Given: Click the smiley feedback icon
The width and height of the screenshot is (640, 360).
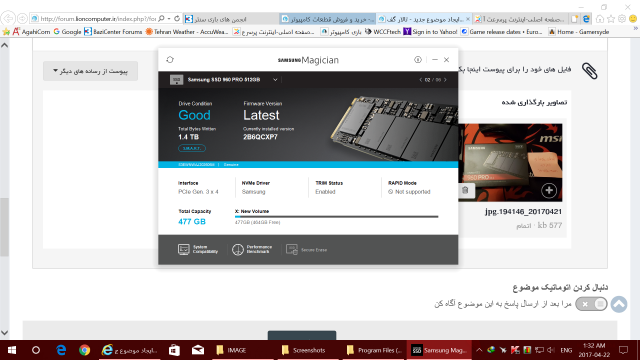Looking at the screenshot, I should tap(633, 19).
